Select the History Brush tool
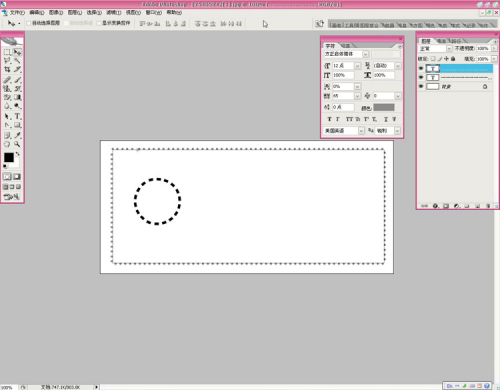500x390 pixels. [17, 88]
